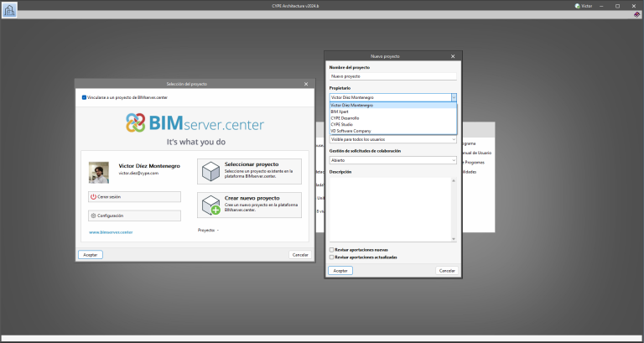This screenshot has height=343, width=644.
Task: Click the power icon on Cerrar sesión
Action: pos(93,197)
